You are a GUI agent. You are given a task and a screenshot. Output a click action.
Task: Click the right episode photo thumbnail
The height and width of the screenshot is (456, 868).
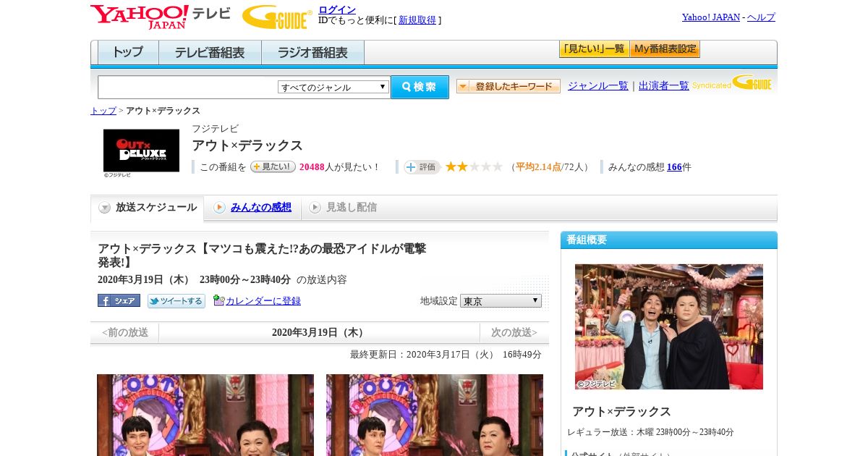click(435, 415)
